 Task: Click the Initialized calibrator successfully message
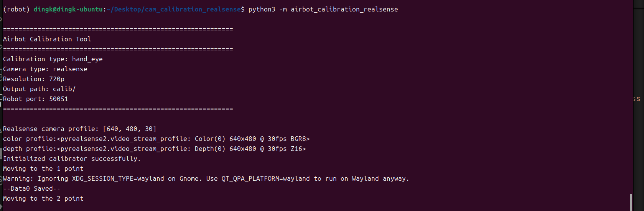72,159
